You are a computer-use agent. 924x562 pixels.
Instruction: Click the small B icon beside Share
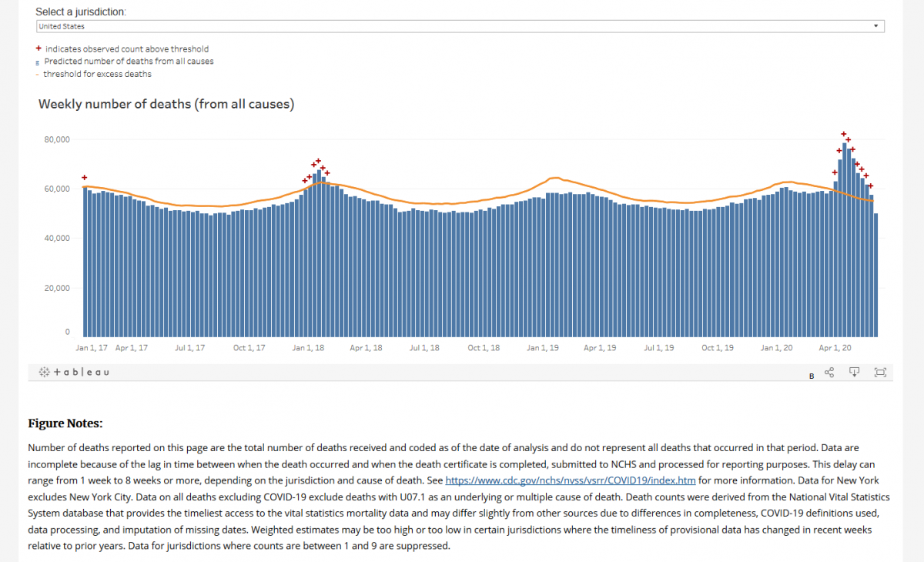812,376
